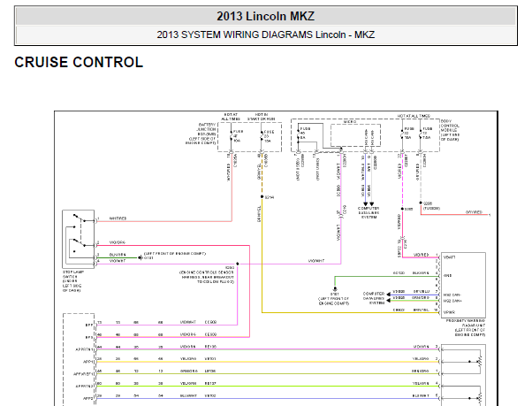The width and height of the screenshot is (532, 406).
Task: Click VIO/ORG label at stop lamp switch pin 2
Action: (x=117, y=242)
